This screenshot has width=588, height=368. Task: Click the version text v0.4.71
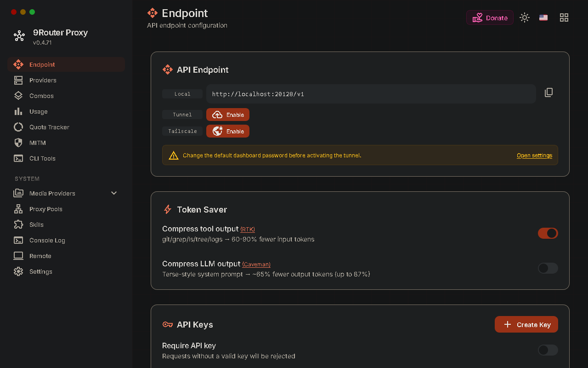pos(42,42)
